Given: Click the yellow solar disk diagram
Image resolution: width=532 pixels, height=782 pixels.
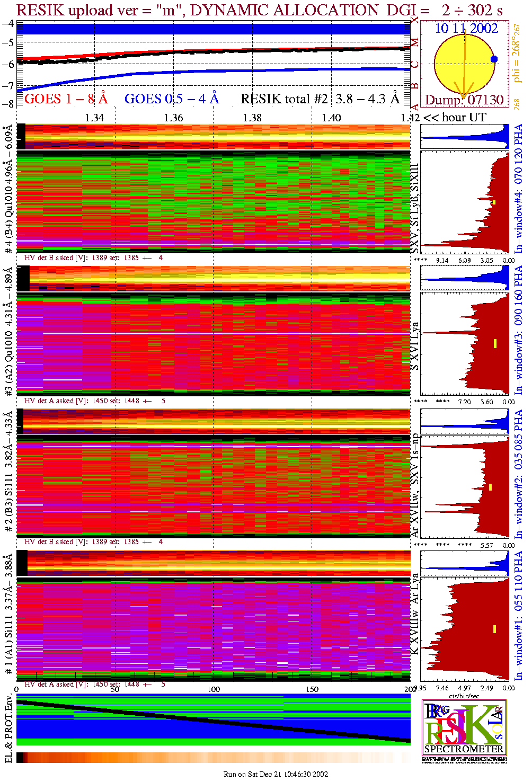Looking at the screenshot, I should [x=464, y=64].
